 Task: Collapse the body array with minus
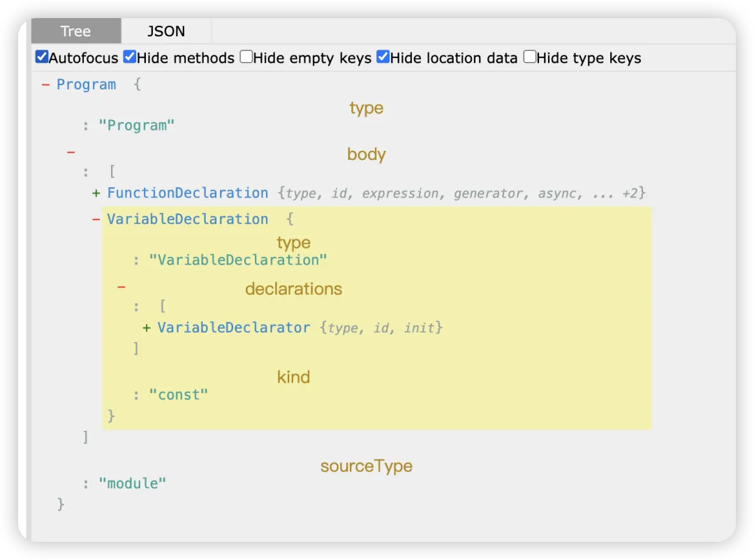pos(71,152)
